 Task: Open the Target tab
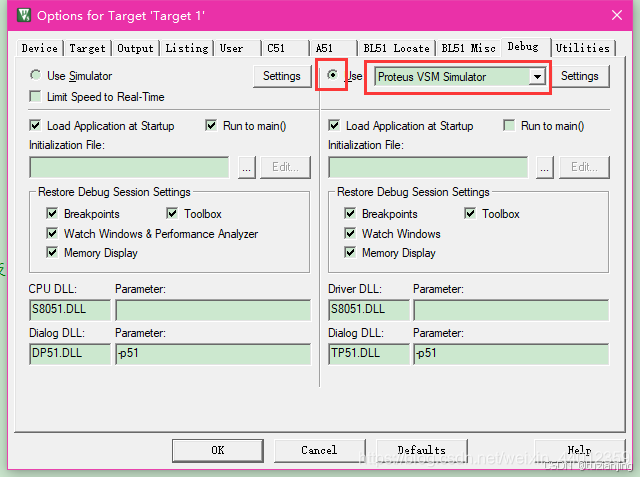87,48
